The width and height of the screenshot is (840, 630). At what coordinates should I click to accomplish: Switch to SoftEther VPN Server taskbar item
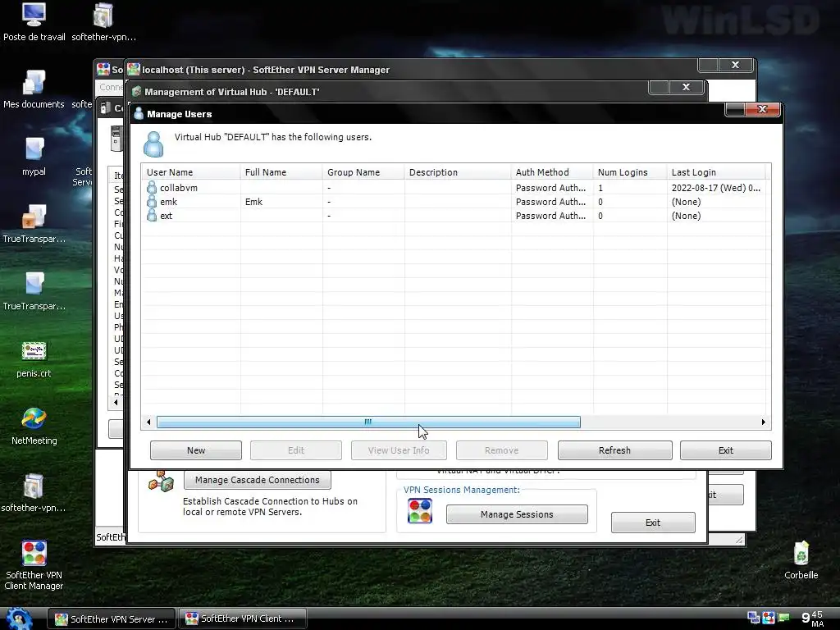click(112, 619)
